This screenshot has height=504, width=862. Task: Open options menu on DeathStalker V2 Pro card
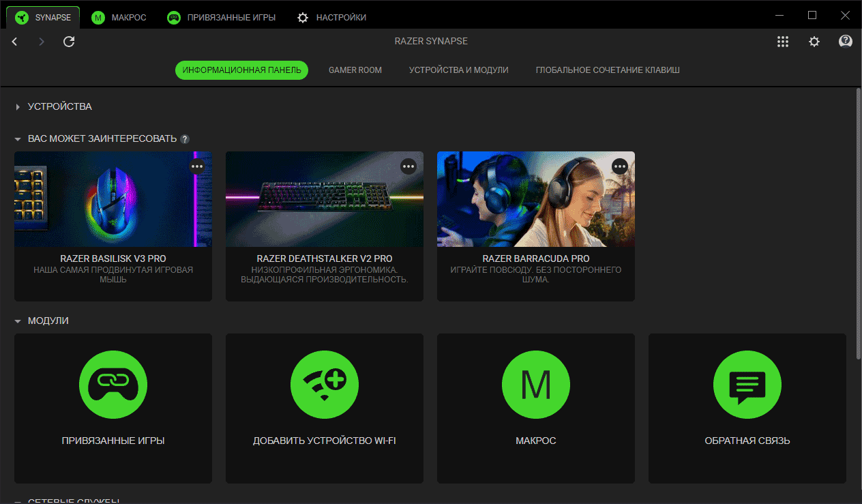408,166
